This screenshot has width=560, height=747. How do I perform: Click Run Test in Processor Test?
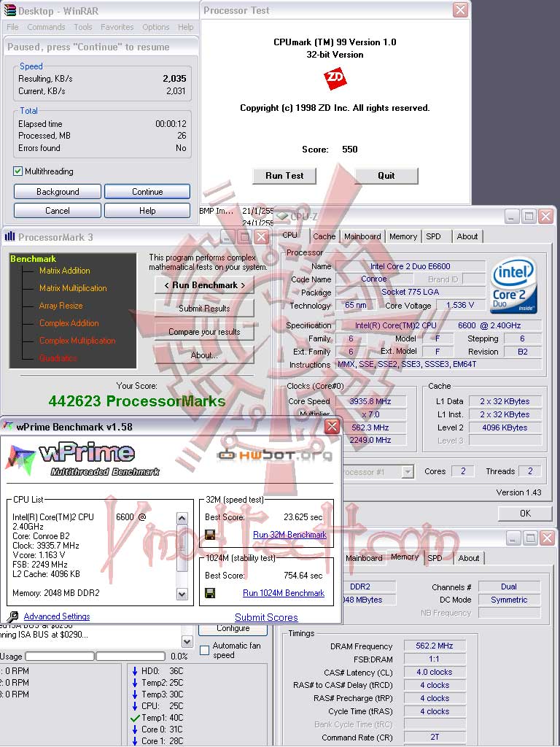(x=284, y=175)
